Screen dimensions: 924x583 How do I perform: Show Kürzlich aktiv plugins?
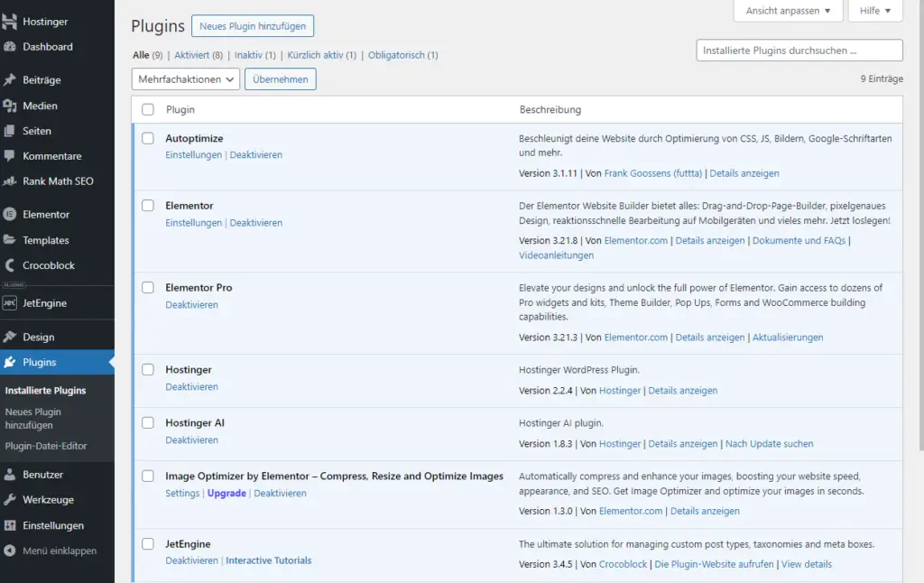[322, 55]
